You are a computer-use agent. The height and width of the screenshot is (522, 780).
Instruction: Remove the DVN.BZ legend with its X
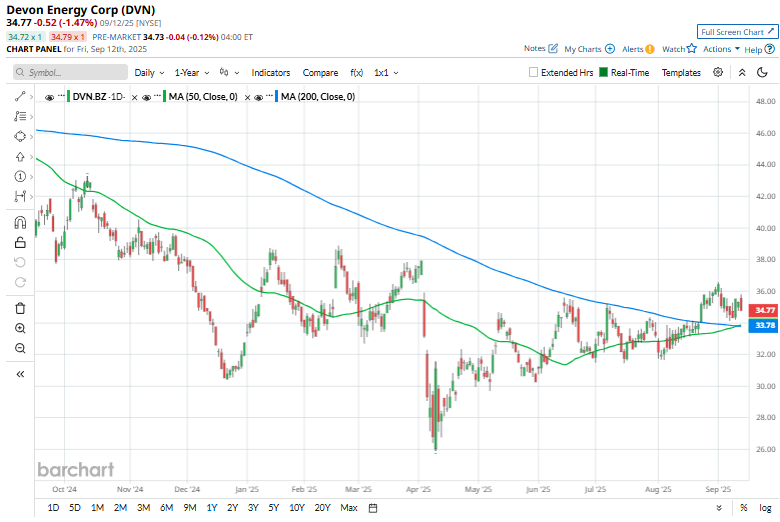click(134, 98)
